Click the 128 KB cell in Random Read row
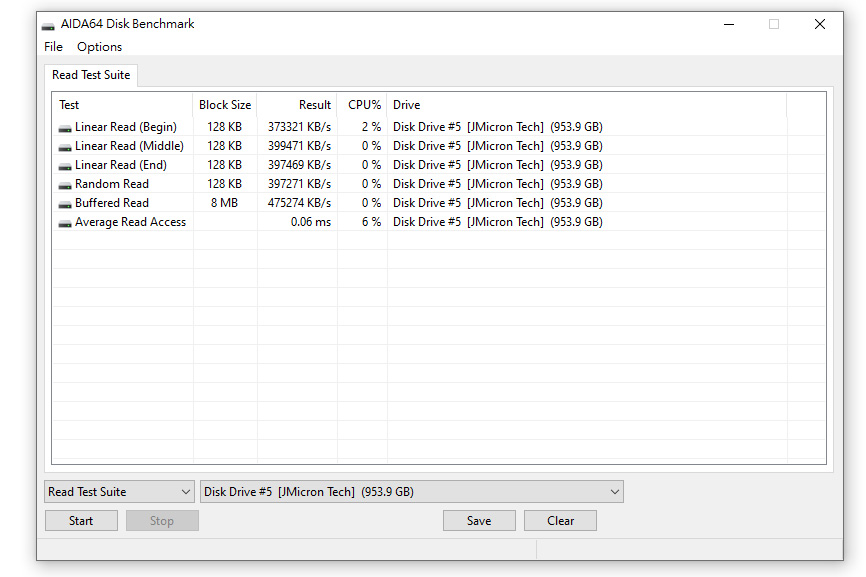866x577 pixels. click(224, 184)
